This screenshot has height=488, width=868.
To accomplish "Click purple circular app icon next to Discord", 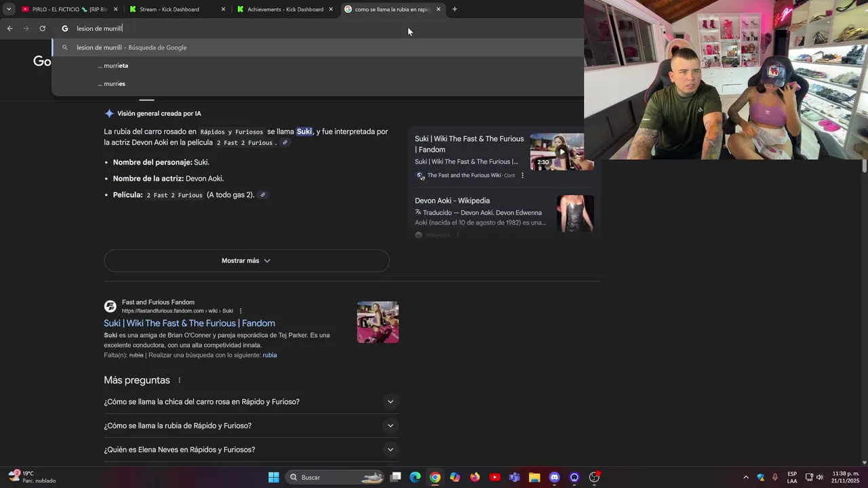I will [x=574, y=477].
